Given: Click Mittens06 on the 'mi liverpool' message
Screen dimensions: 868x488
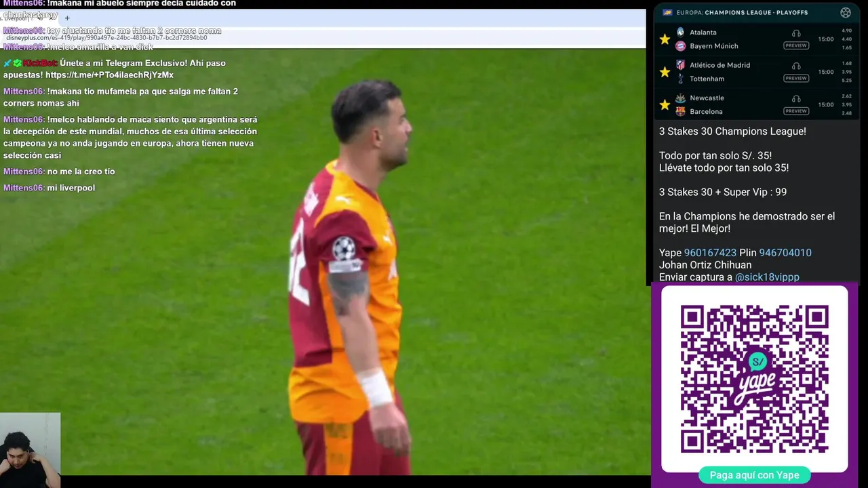Looking at the screenshot, I should [x=24, y=188].
